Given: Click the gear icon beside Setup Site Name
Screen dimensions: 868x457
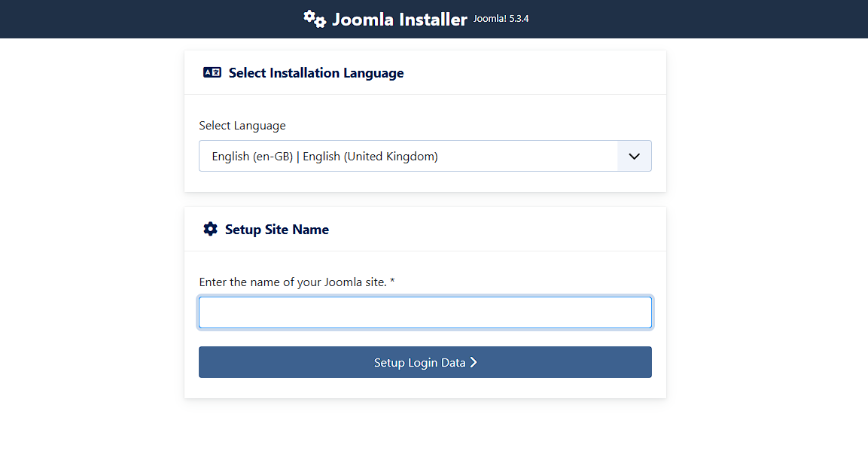Looking at the screenshot, I should tap(211, 229).
